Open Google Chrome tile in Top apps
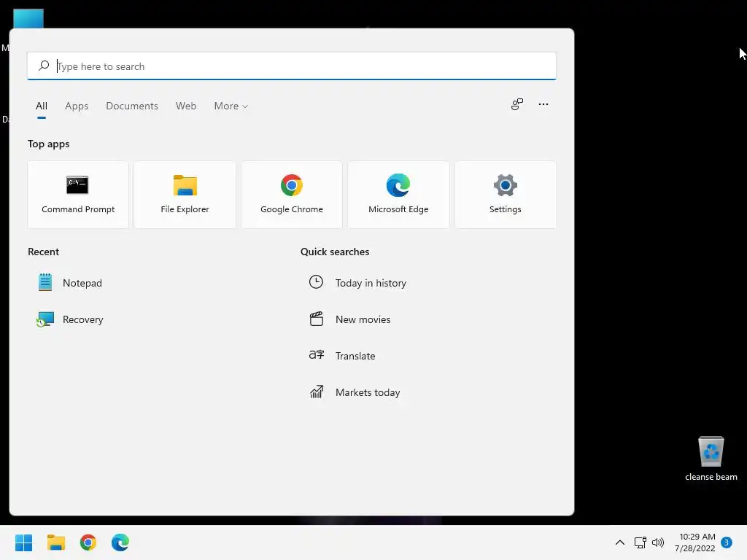The height and width of the screenshot is (560, 747). (x=292, y=195)
